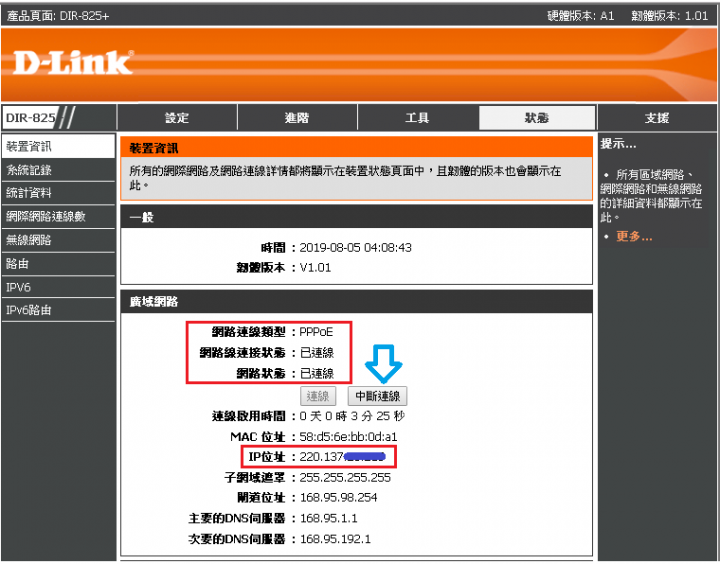
Task: Click the 裝置資訊 orange panel heading
Action: click(x=356, y=148)
